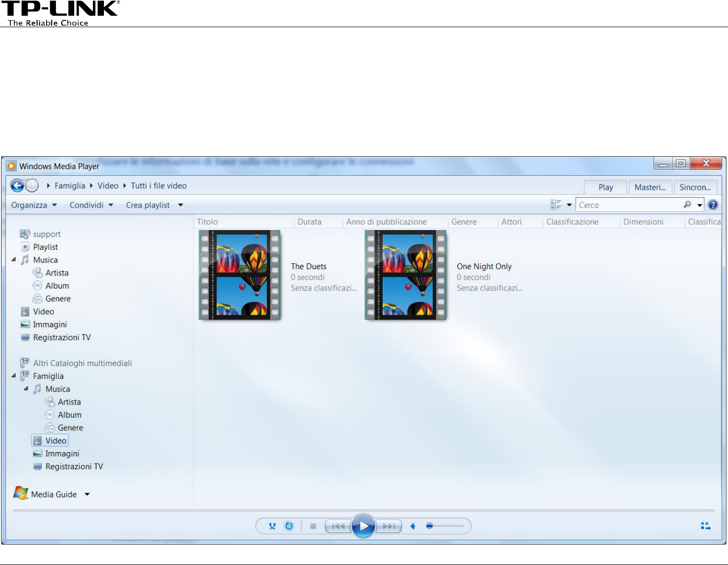
Task: Adjust the volume slider
Action: 444,526
